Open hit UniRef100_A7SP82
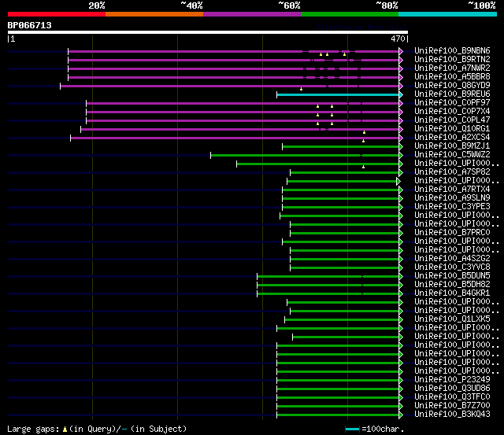The width and height of the screenshot is (504, 435). 452,171
